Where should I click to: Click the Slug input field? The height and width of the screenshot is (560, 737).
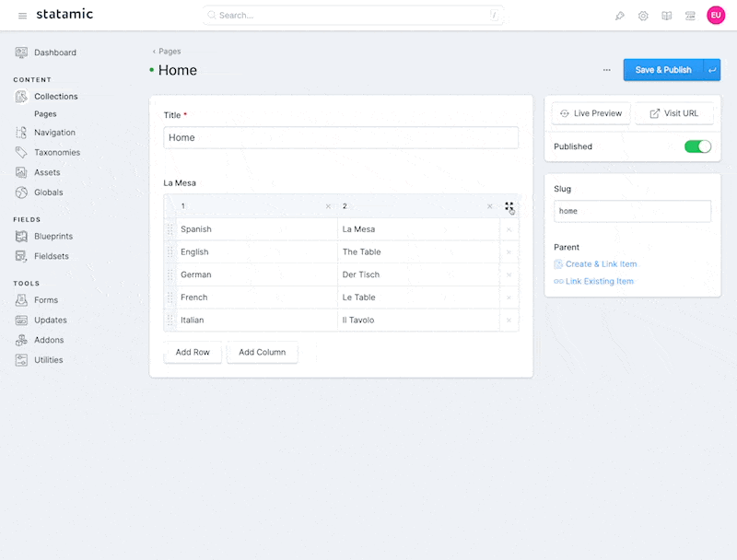tap(632, 211)
